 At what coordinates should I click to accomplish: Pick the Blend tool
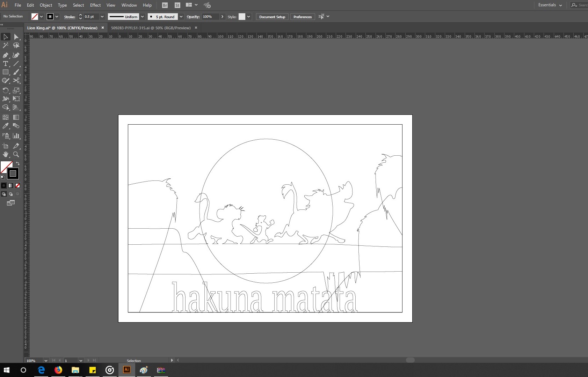point(16,126)
